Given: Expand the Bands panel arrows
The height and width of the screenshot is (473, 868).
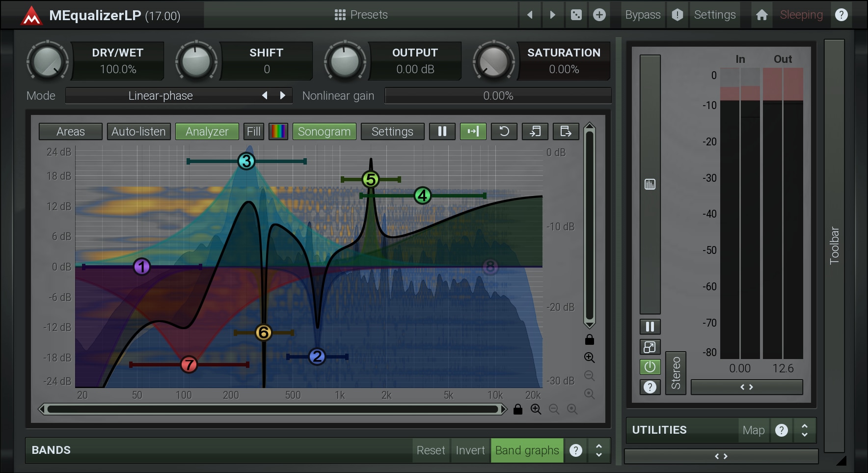Looking at the screenshot, I should tap(599, 450).
